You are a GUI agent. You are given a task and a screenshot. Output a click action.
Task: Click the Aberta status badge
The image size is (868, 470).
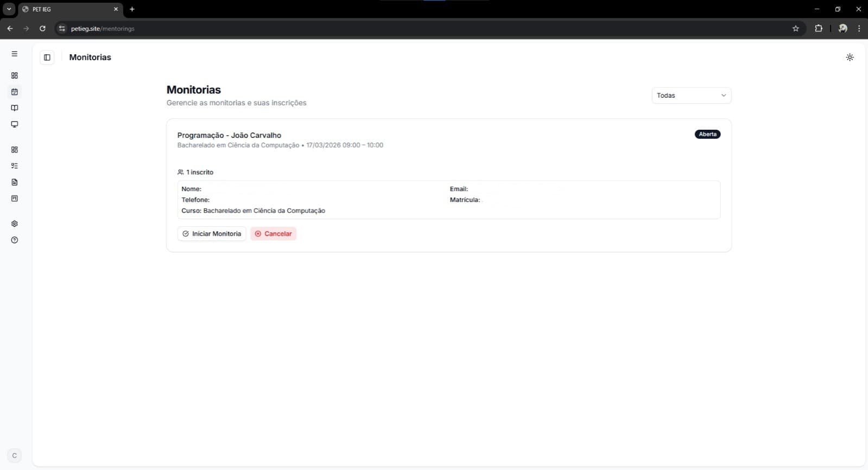pyautogui.click(x=707, y=134)
